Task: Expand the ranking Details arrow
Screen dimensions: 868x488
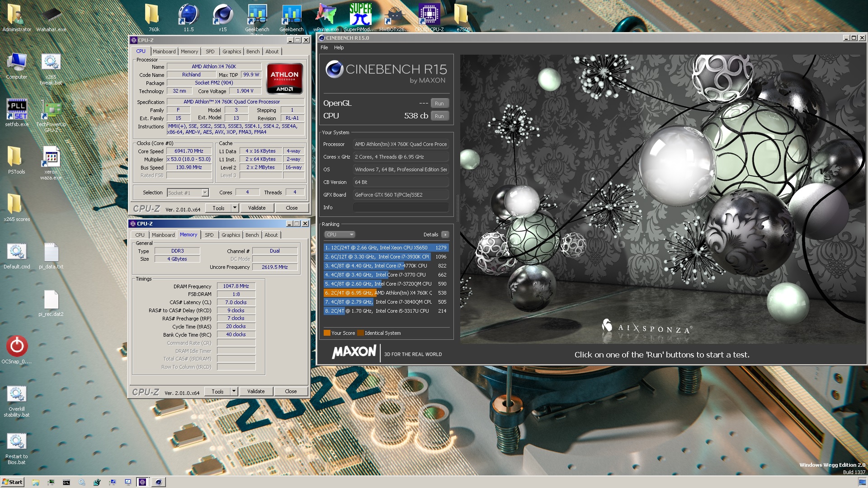Action: [x=445, y=235]
